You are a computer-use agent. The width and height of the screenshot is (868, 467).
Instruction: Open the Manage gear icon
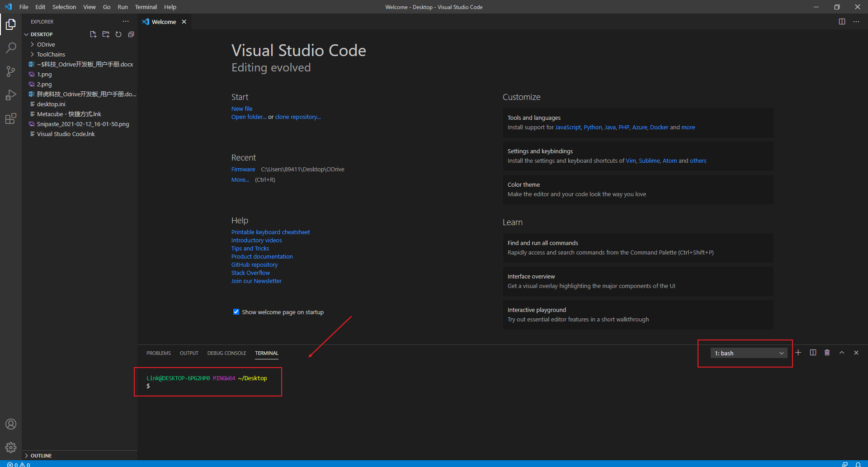point(11,448)
